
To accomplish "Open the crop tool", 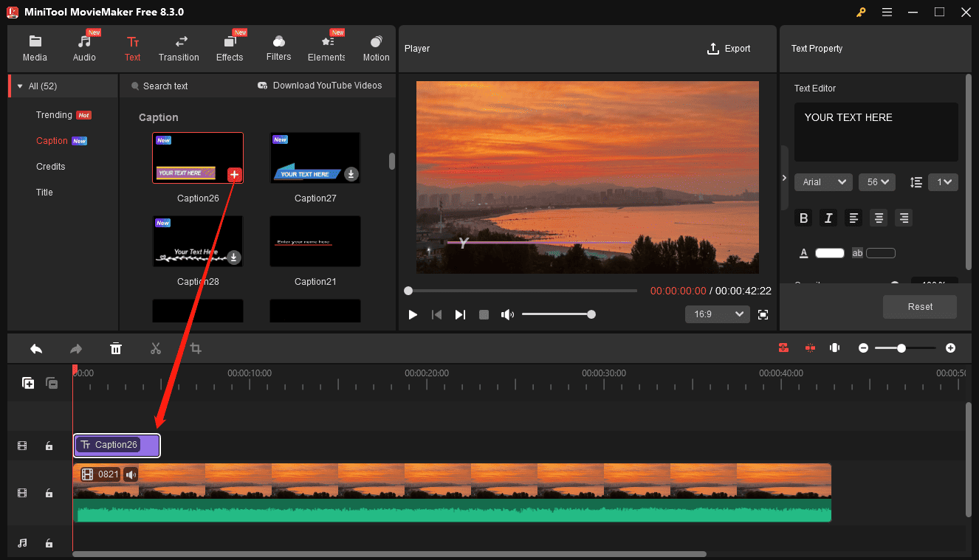I will (x=196, y=348).
